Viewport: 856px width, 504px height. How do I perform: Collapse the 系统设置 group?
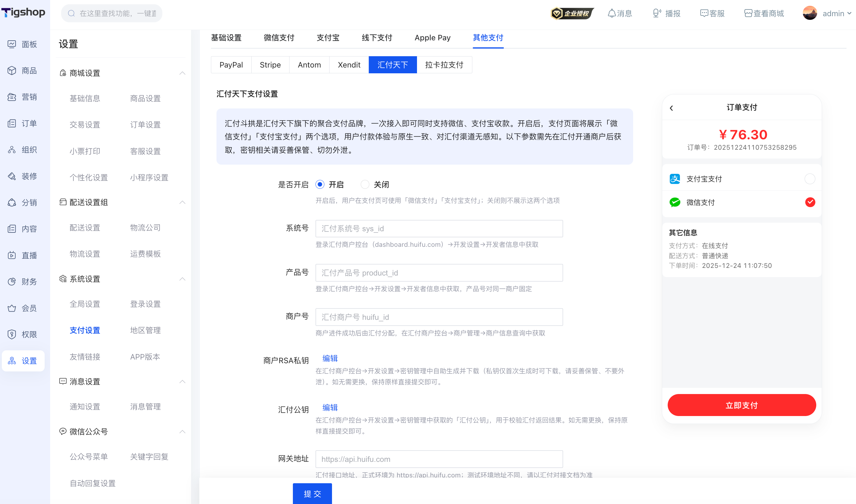[182, 279]
